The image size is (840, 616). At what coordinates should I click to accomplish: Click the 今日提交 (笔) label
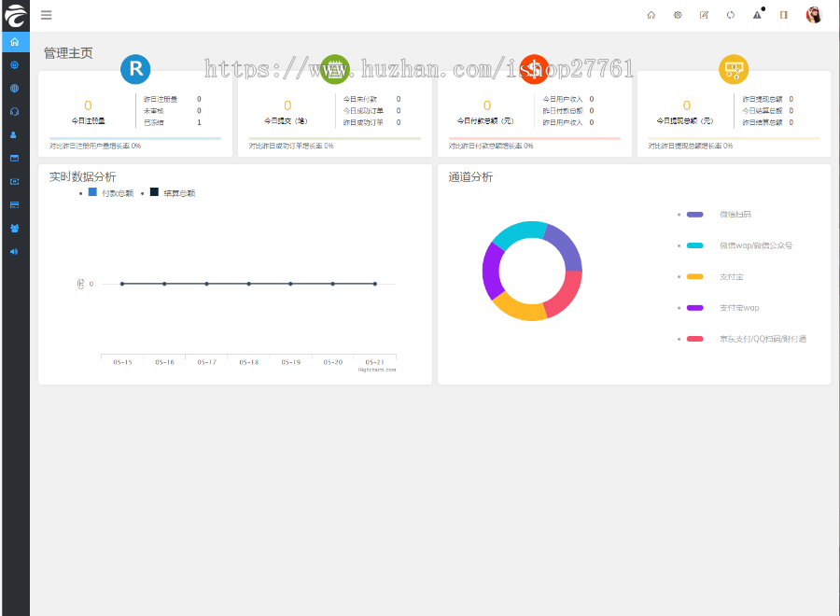(286, 121)
